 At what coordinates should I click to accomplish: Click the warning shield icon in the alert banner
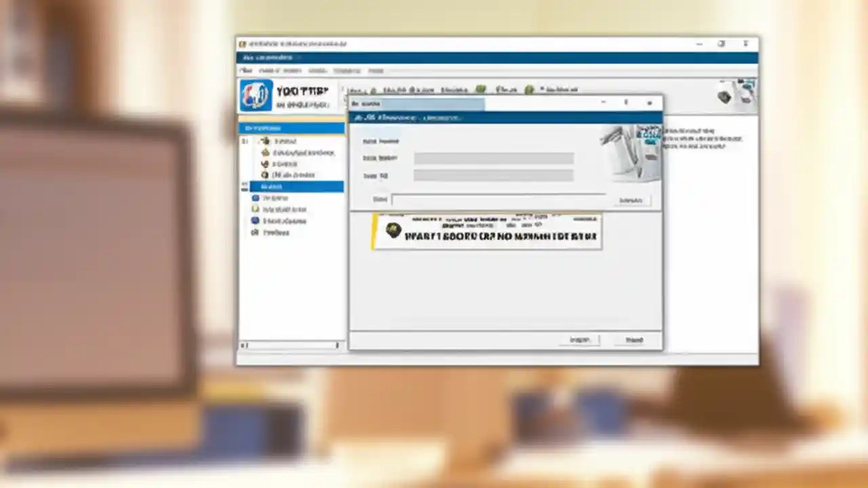point(392,230)
